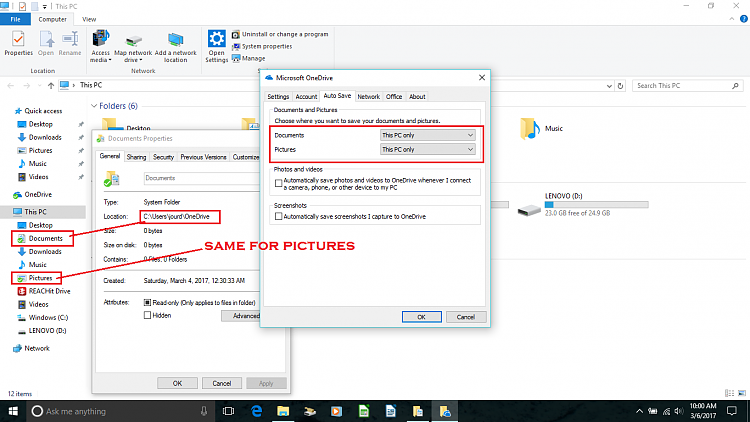Open the Music folder icon
This screenshot has height=422, width=750.
530,129
